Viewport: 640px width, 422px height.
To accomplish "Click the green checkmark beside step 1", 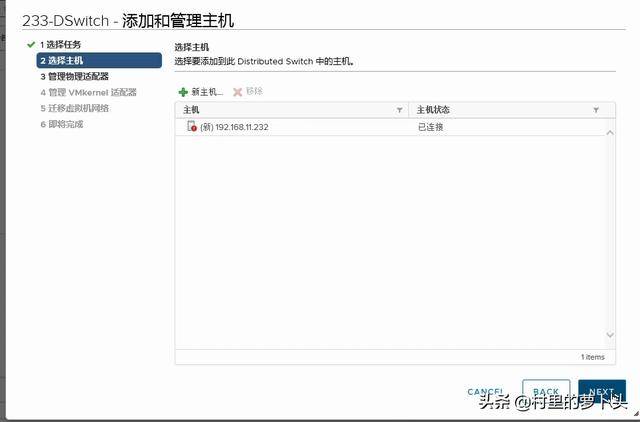I will click(x=31, y=45).
